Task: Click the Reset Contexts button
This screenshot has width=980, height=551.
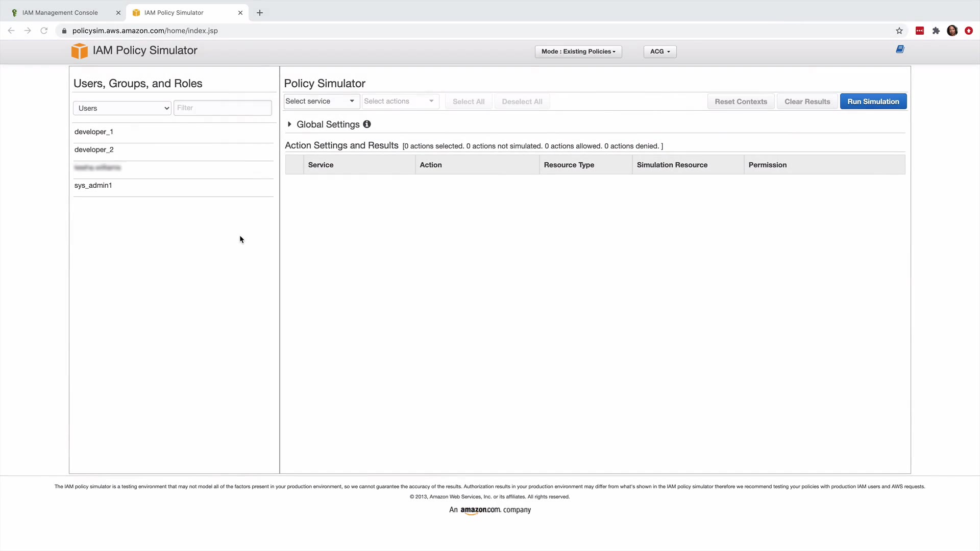Action: pyautogui.click(x=741, y=102)
